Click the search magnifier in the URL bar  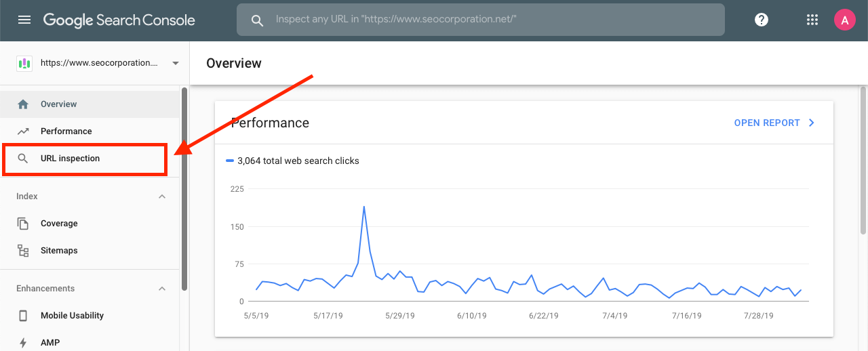257,20
